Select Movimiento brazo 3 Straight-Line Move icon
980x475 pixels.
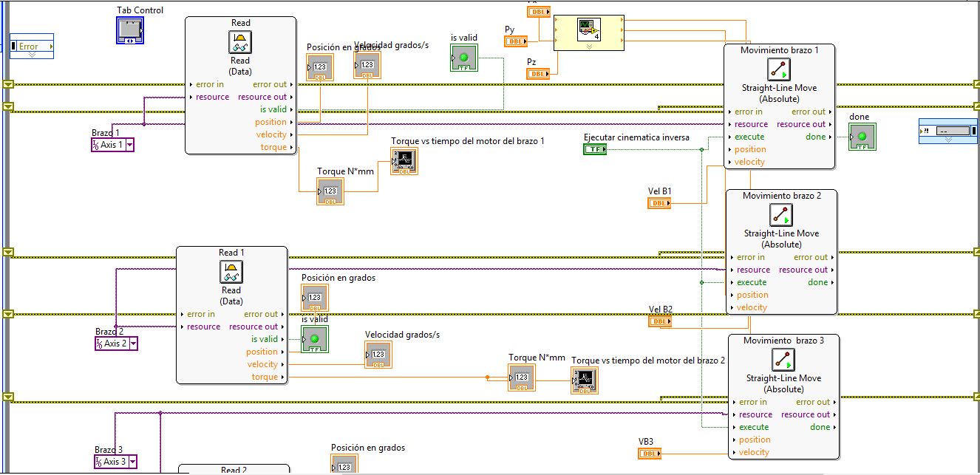pyautogui.click(x=783, y=360)
